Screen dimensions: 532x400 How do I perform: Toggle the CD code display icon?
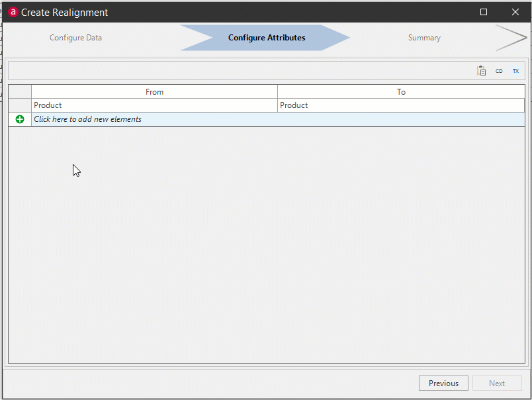499,71
